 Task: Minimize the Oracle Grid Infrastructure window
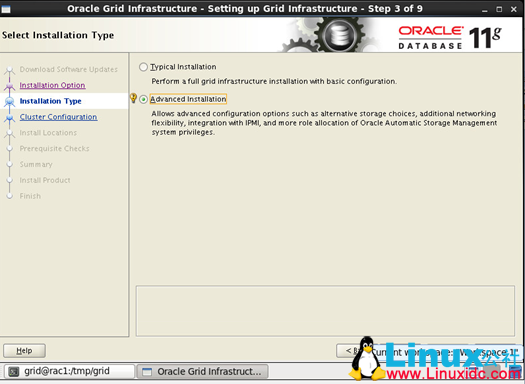(484, 10)
